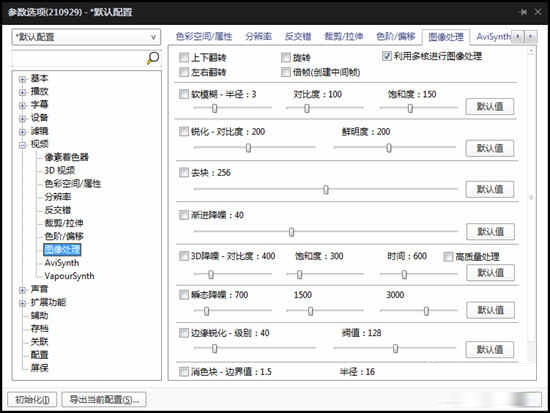The image size is (550, 413).
Task: Click 默认值 button for 边缘锐化
Action: (490, 349)
